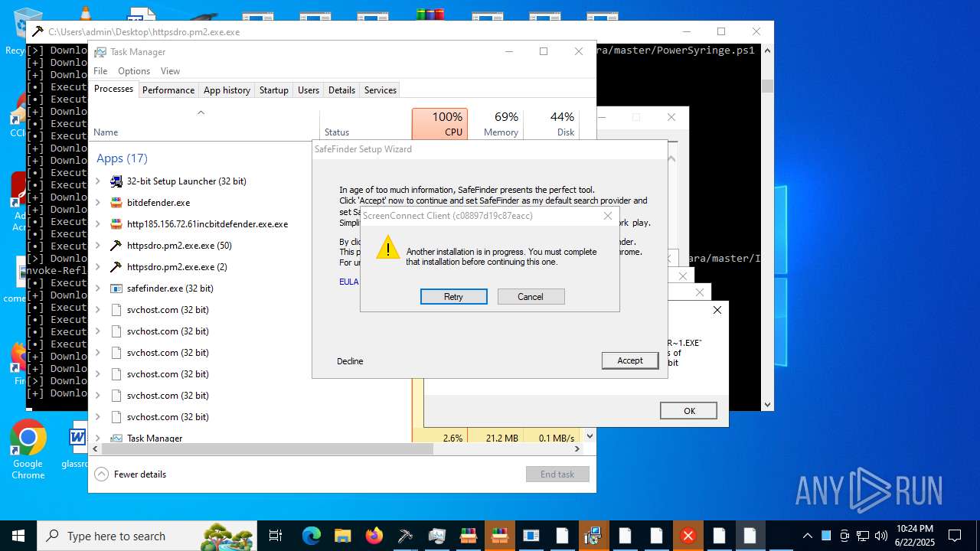Open the network icon in system tray
The height and width of the screenshot is (551, 980).
tap(863, 536)
